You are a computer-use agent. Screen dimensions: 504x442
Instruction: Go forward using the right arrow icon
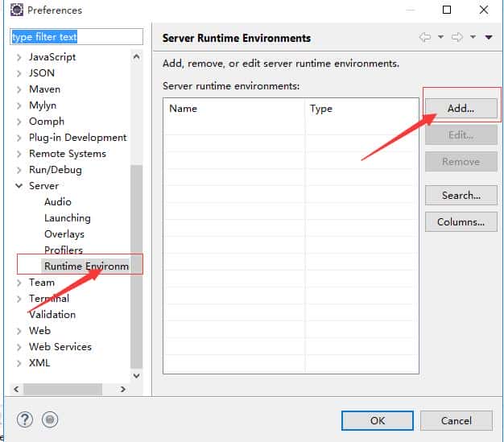(x=457, y=37)
